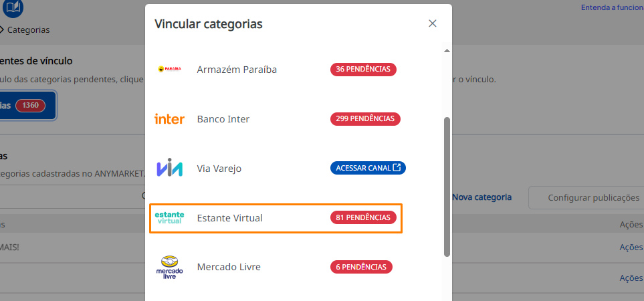Open 299 Pendências badge for Banco Inter
This screenshot has height=301, width=644.
[365, 119]
